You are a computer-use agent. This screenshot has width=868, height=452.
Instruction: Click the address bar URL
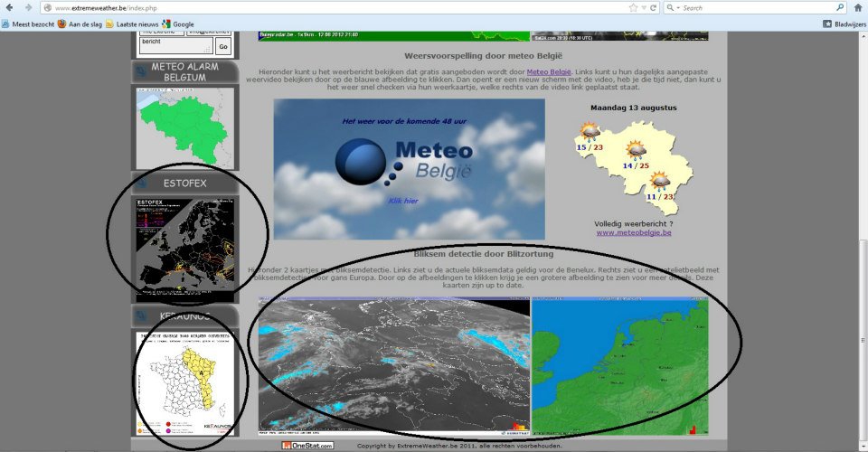click(x=106, y=8)
